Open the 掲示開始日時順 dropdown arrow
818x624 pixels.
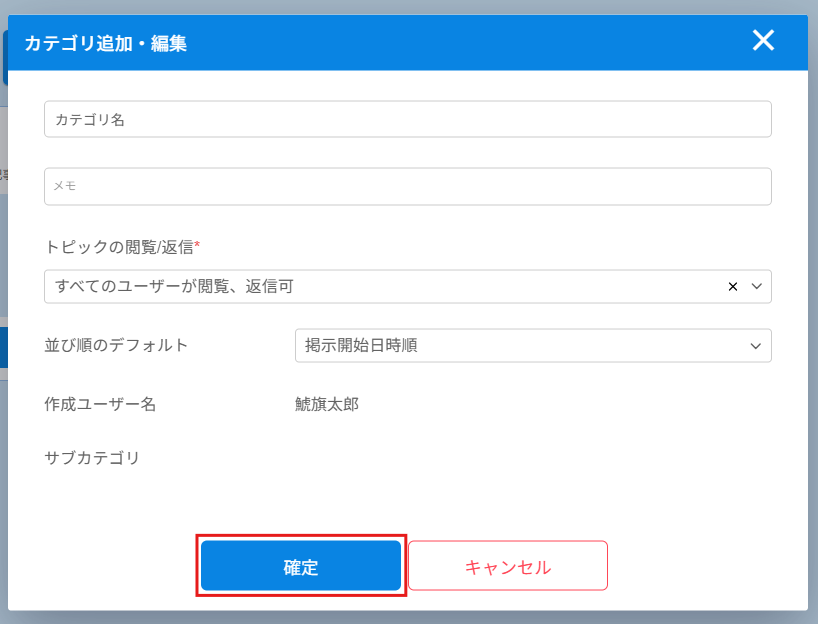coord(755,346)
